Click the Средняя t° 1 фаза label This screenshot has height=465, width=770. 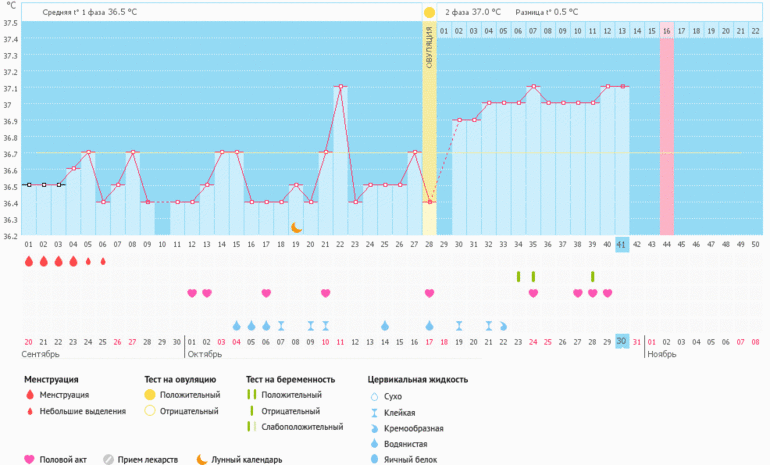pos(90,12)
